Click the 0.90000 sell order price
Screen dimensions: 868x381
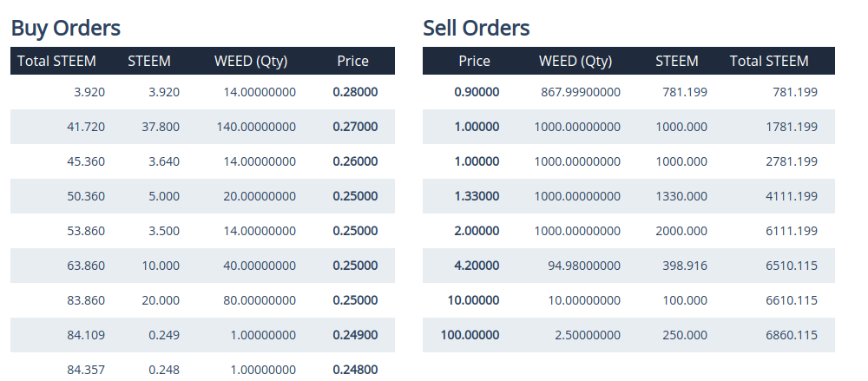coord(477,92)
